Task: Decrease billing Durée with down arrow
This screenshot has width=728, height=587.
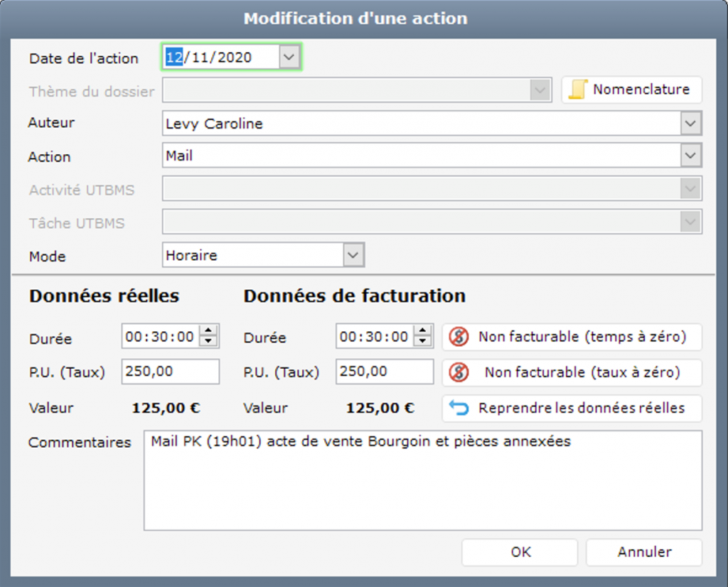Action: 423,342
